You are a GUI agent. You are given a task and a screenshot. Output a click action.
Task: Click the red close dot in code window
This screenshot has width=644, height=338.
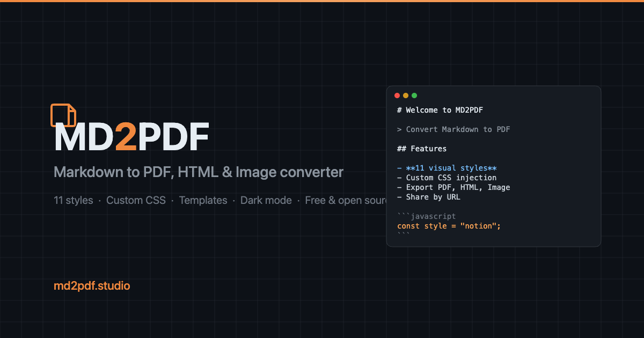(x=397, y=95)
